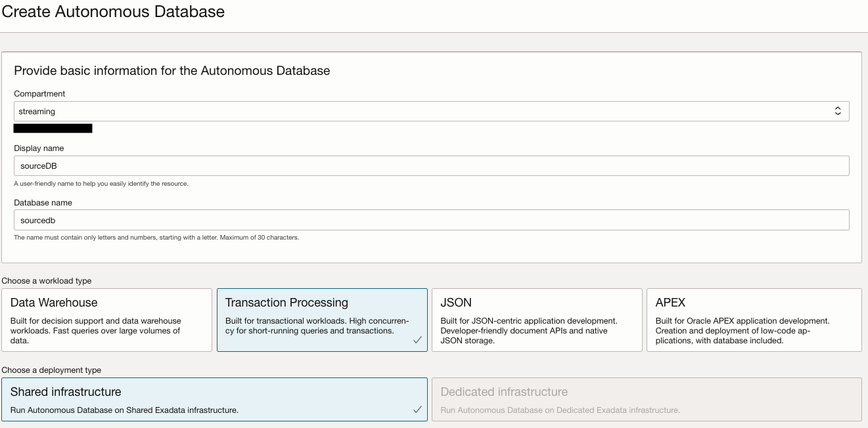Click the Create Autonomous Database page heading
The width and height of the screenshot is (868, 428).
tap(113, 12)
